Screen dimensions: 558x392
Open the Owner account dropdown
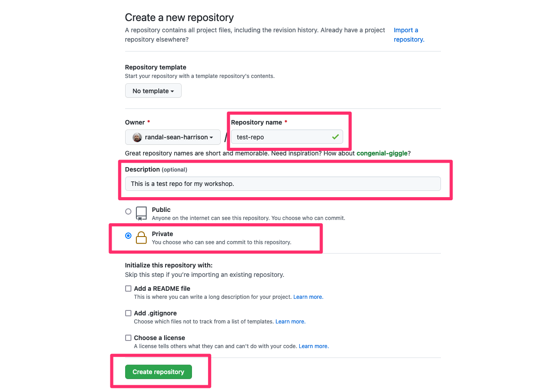[x=172, y=137]
